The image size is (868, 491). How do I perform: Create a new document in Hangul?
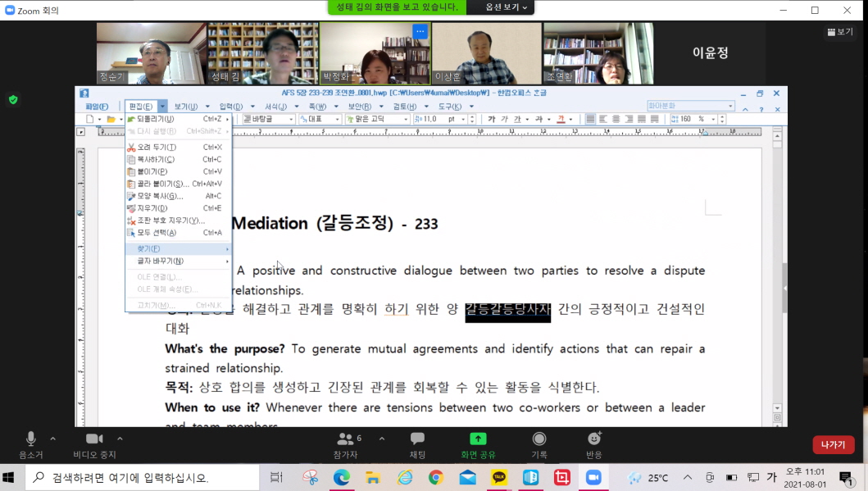90,119
